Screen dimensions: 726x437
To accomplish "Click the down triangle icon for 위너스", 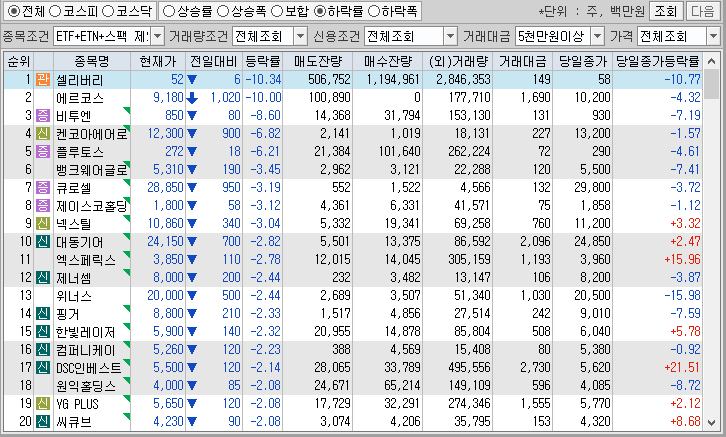I will (192, 296).
